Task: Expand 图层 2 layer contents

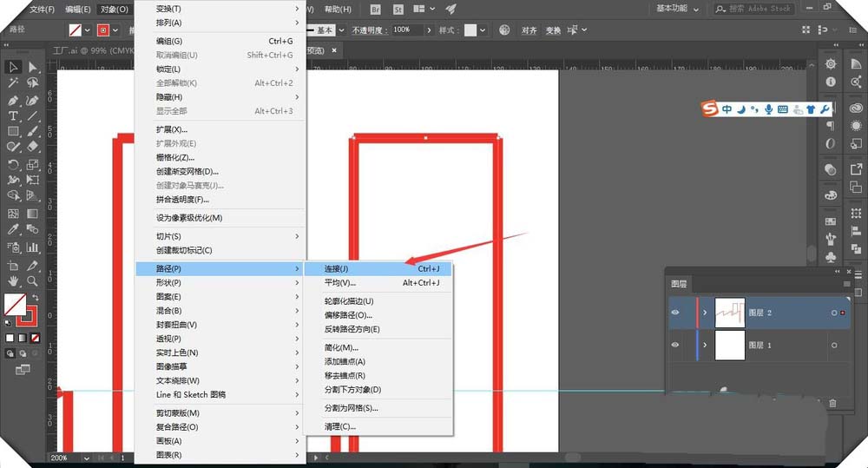Action: click(705, 313)
